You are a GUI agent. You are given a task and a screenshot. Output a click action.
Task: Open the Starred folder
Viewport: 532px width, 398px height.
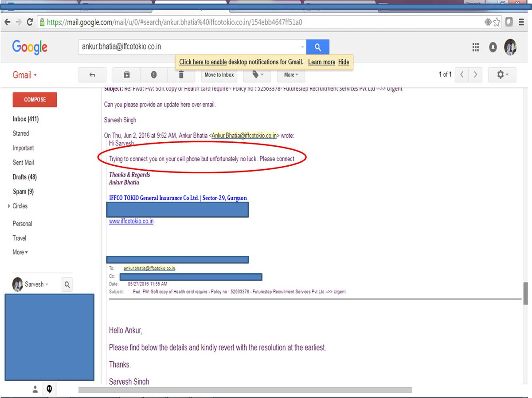pos(20,133)
